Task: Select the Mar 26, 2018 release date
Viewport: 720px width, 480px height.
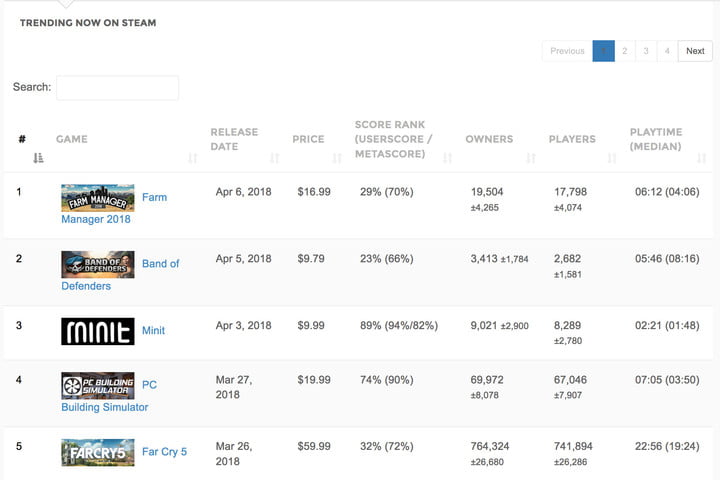Action: pyautogui.click(x=234, y=454)
